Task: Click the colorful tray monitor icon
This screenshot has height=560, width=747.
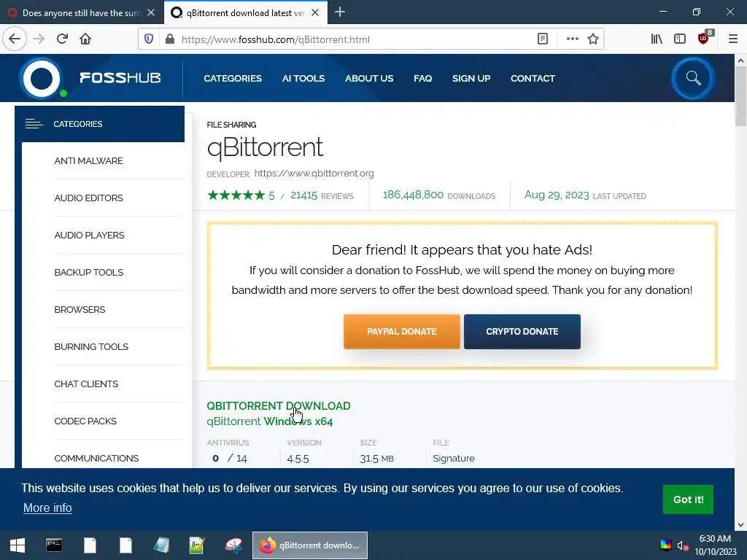Action: click(x=666, y=545)
